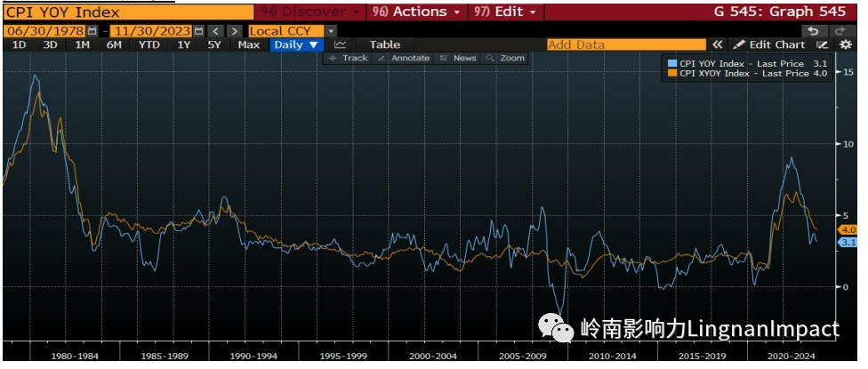
Task: Open the start date calendar picker icon
Action: pos(92,31)
